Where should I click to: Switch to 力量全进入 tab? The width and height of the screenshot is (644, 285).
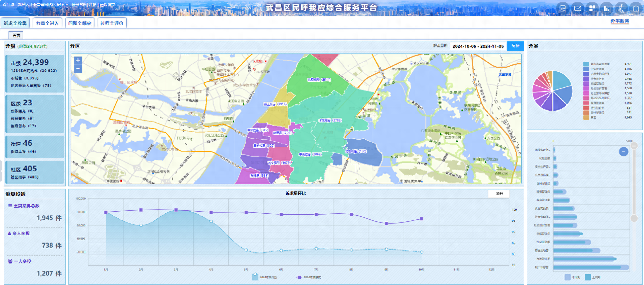point(47,23)
